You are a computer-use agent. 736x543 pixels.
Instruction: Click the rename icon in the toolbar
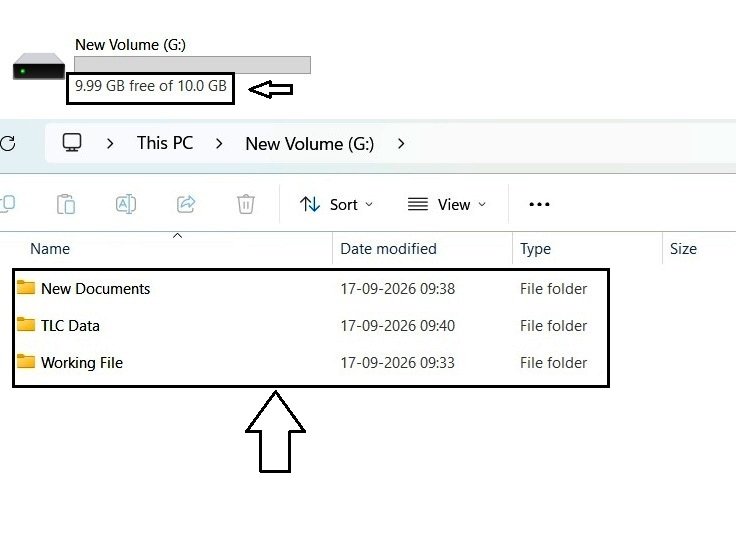point(126,204)
